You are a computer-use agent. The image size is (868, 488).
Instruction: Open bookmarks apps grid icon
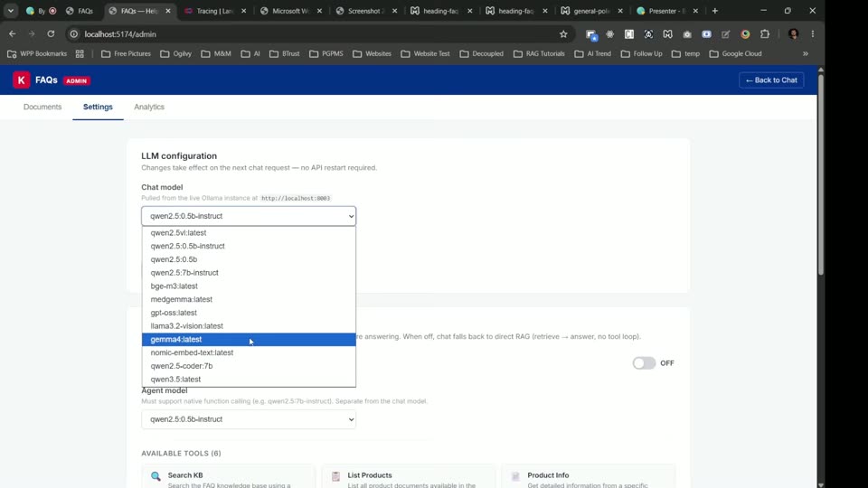[80, 53]
